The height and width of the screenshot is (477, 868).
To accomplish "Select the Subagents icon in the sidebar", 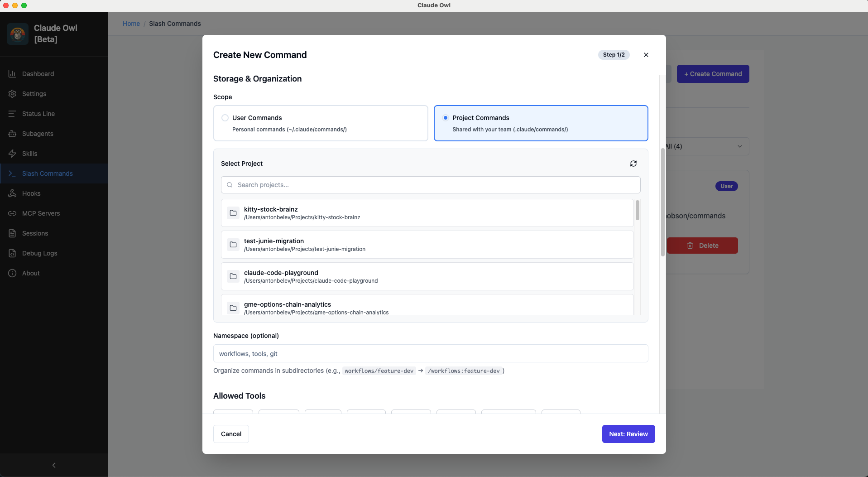I will [x=13, y=134].
